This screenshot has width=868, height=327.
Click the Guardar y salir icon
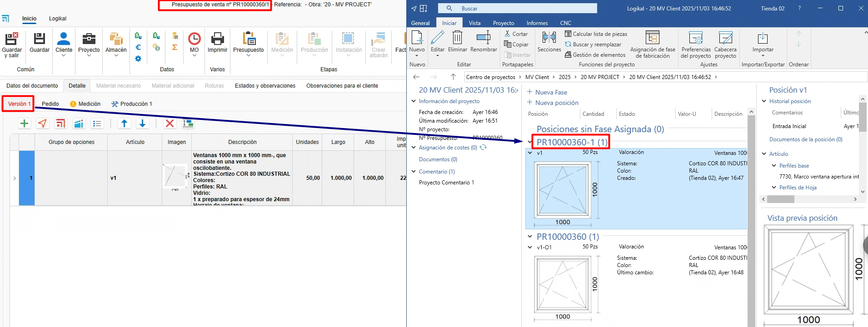tap(12, 40)
